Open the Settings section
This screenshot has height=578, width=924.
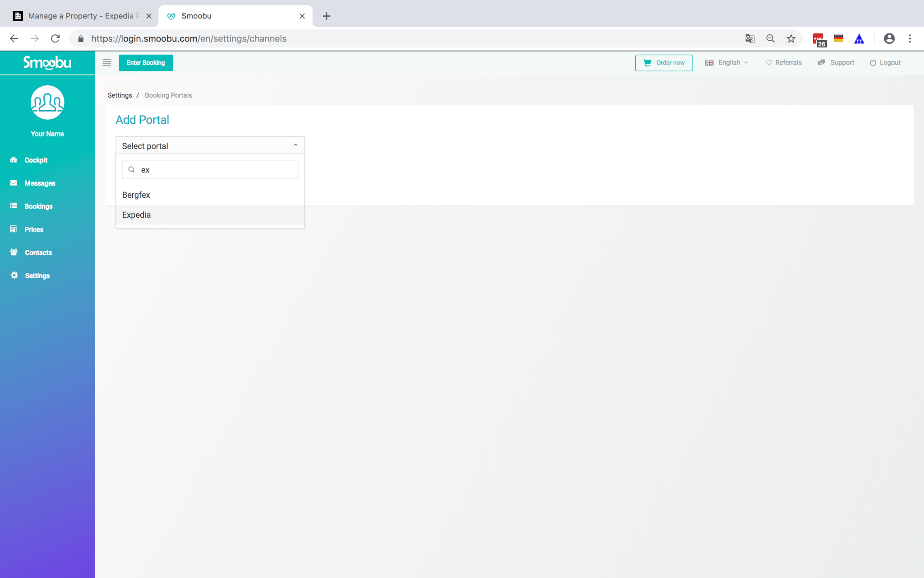click(37, 276)
